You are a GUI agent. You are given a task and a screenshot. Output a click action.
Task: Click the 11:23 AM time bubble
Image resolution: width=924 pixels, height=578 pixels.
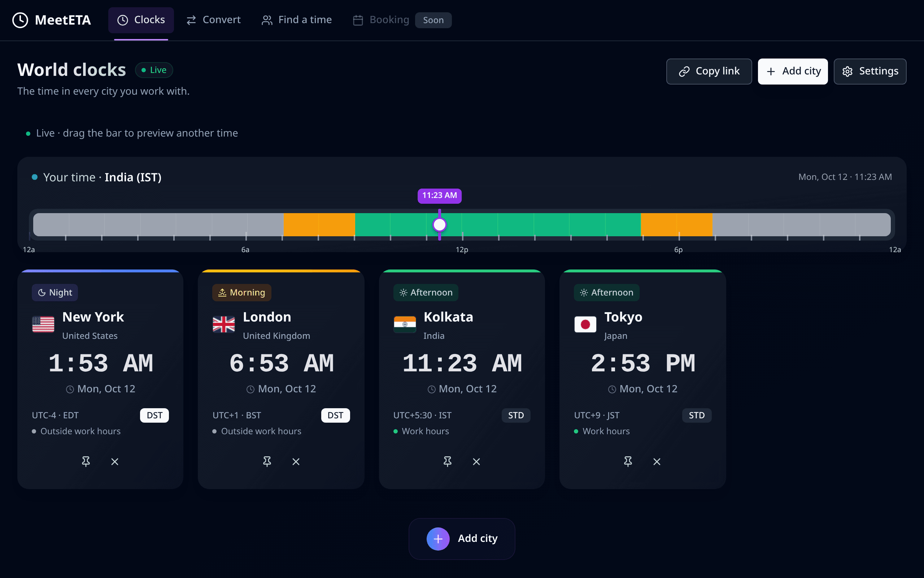pyautogui.click(x=440, y=196)
